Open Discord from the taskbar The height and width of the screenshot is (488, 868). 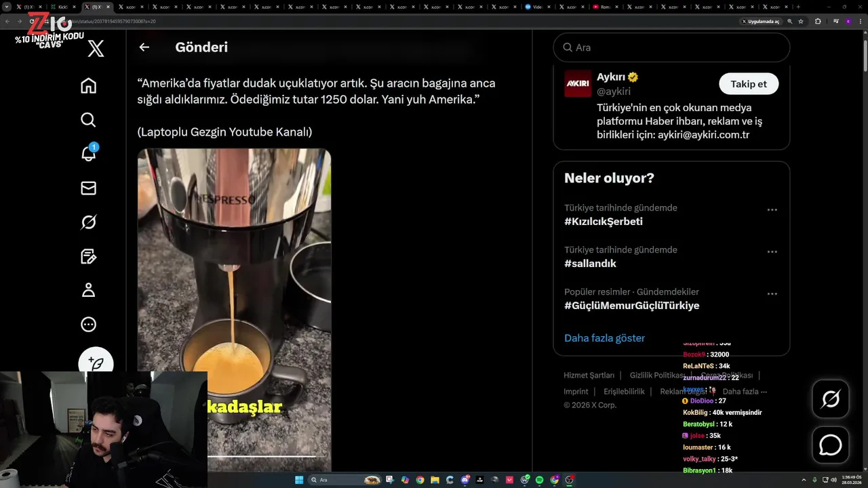[465, 480]
